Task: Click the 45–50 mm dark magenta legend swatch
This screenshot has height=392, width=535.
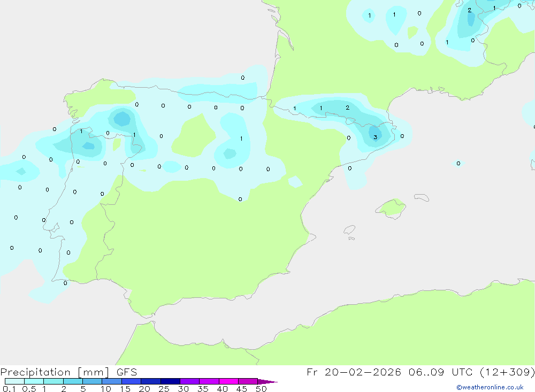Action: [248, 381]
